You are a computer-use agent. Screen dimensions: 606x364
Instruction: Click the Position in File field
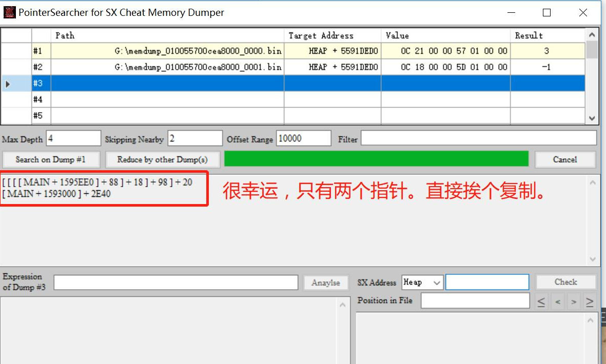point(475,301)
